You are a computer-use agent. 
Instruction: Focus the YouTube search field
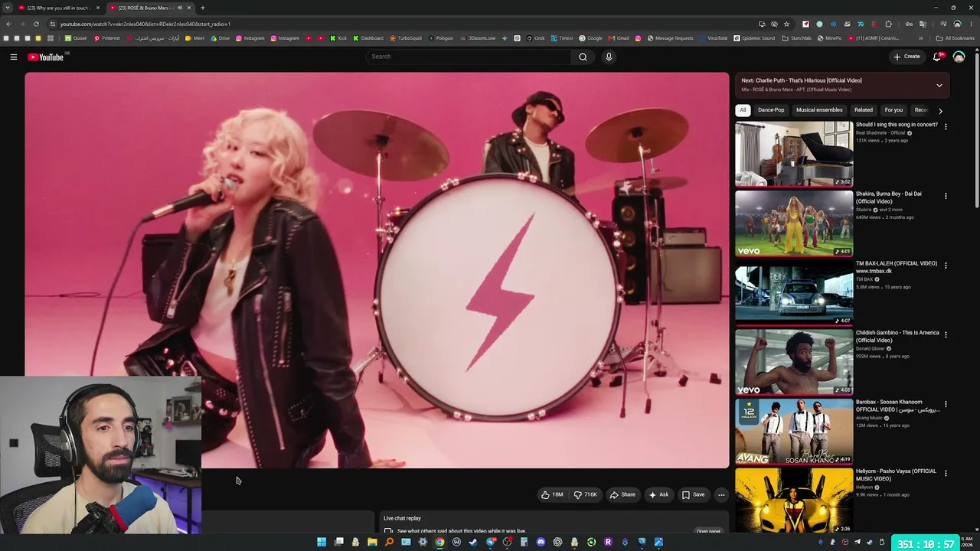click(x=468, y=57)
